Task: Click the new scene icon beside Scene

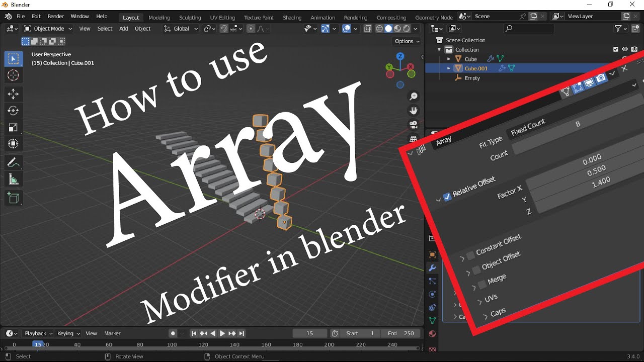Action: pyautogui.click(x=533, y=16)
